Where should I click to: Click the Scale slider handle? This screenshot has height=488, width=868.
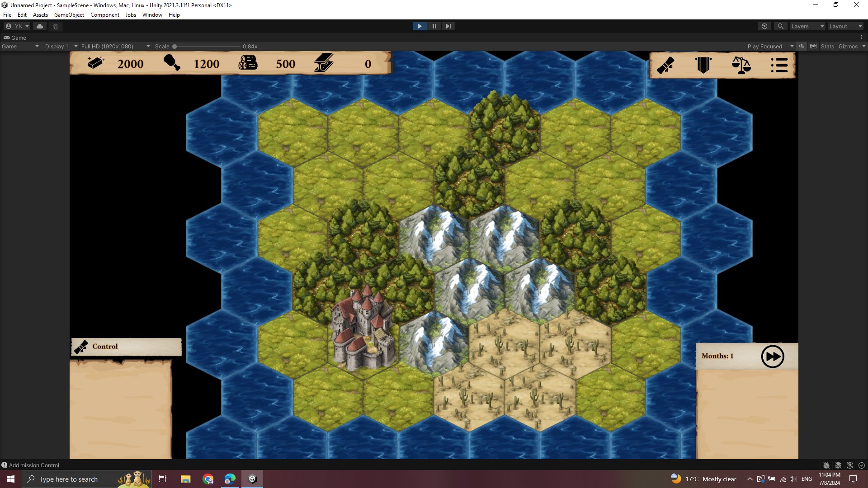point(175,46)
